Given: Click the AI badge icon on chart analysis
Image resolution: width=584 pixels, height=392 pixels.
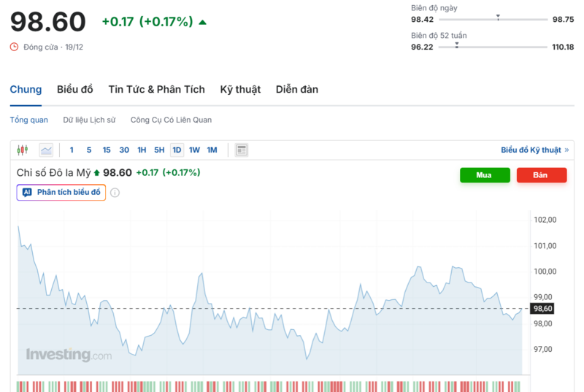Looking at the screenshot, I should [27, 193].
